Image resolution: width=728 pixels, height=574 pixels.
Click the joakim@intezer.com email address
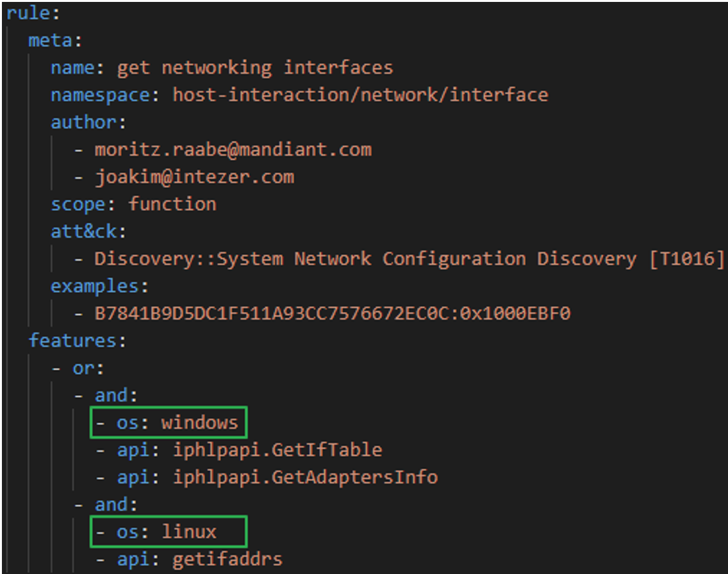click(x=194, y=177)
